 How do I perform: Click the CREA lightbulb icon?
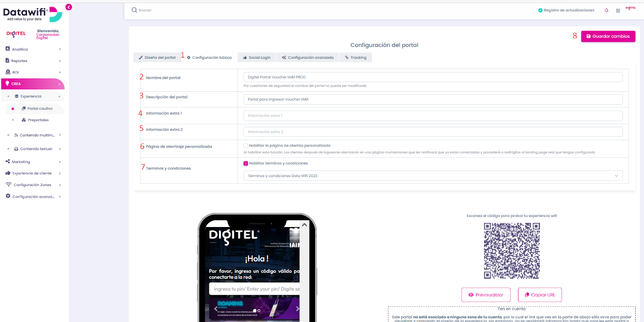[x=7, y=83]
